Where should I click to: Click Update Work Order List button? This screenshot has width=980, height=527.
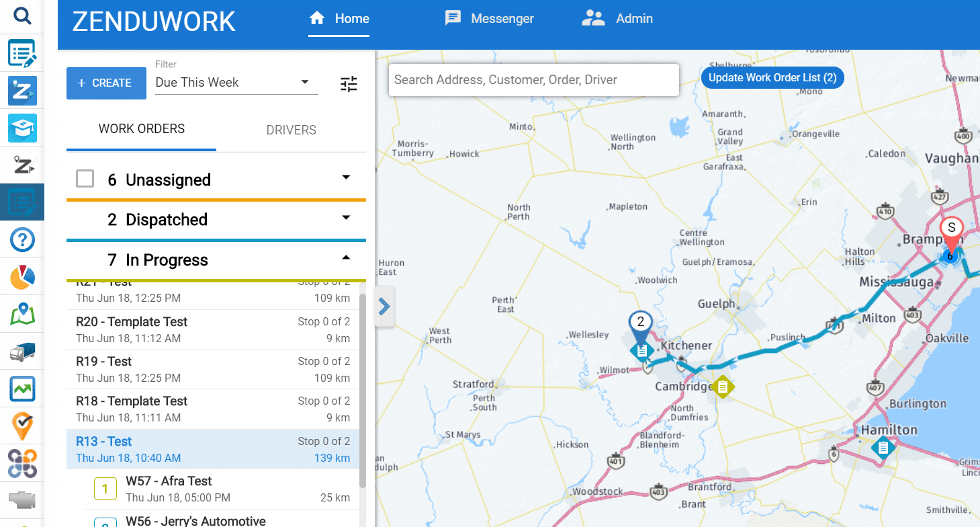pyautogui.click(x=772, y=78)
